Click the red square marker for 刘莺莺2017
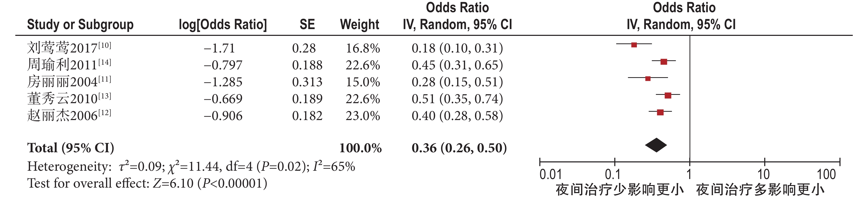Viewport: 868px width, 198px height. coord(634,45)
